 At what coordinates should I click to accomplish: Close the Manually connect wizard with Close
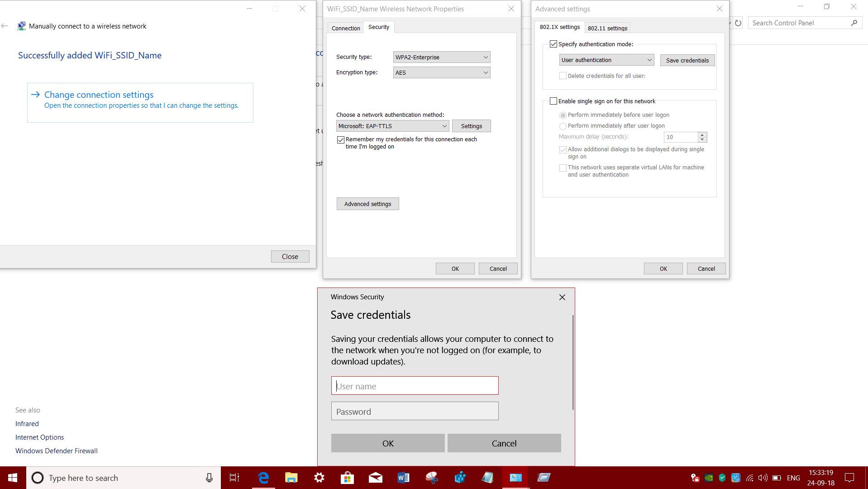pyautogui.click(x=290, y=257)
